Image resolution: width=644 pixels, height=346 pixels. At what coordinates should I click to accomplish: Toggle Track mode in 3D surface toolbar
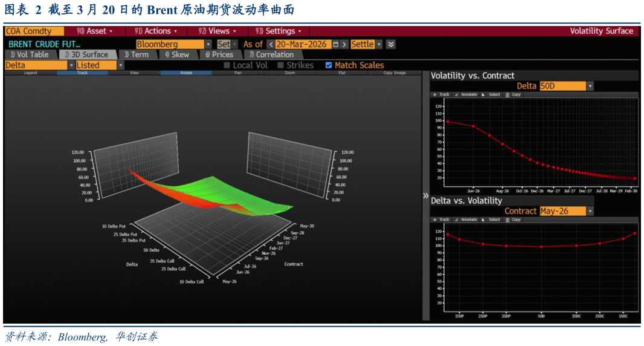[x=82, y=73]
